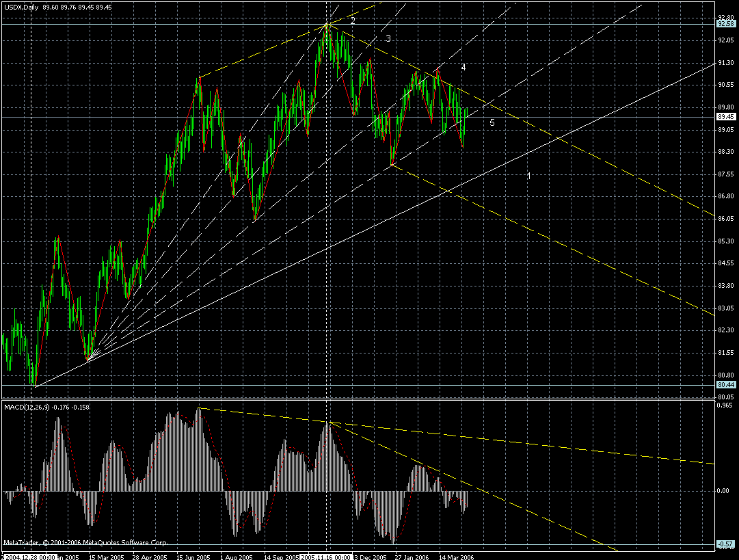Click the 91.30 price scale value
739x560 pixels.
[726, 63]
